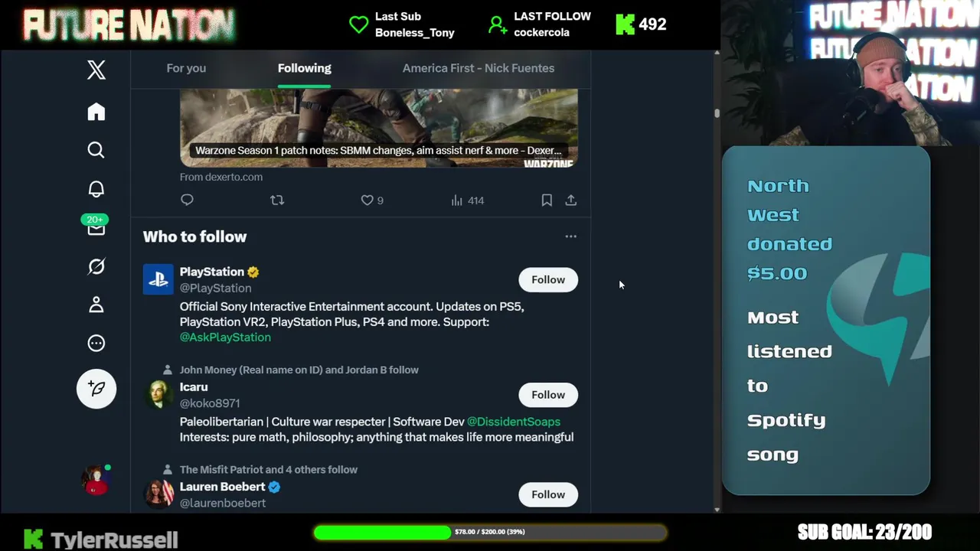
Task: Open Lauren Boebert profile name
Action: 222,487
